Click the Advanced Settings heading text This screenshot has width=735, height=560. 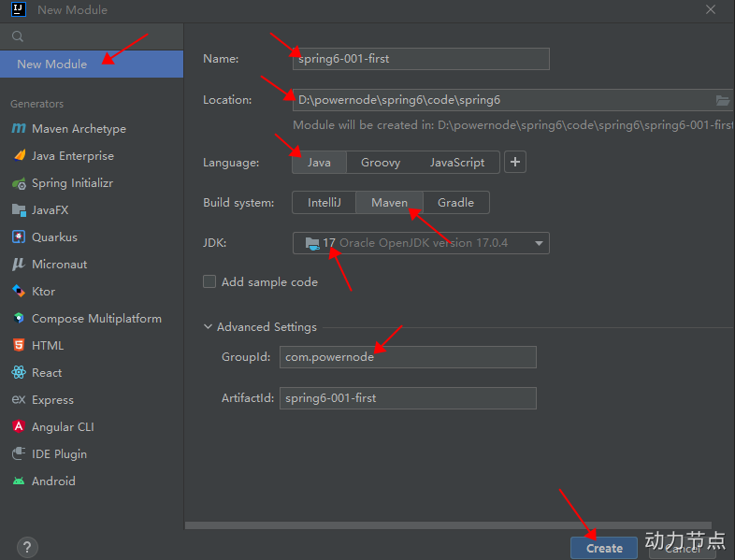pos(267,327)
